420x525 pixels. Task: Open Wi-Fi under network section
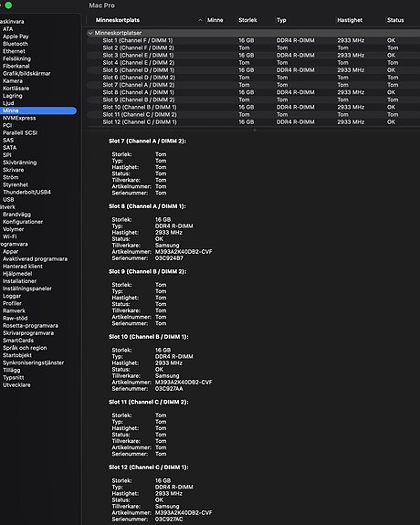click(x=10, y=236)
